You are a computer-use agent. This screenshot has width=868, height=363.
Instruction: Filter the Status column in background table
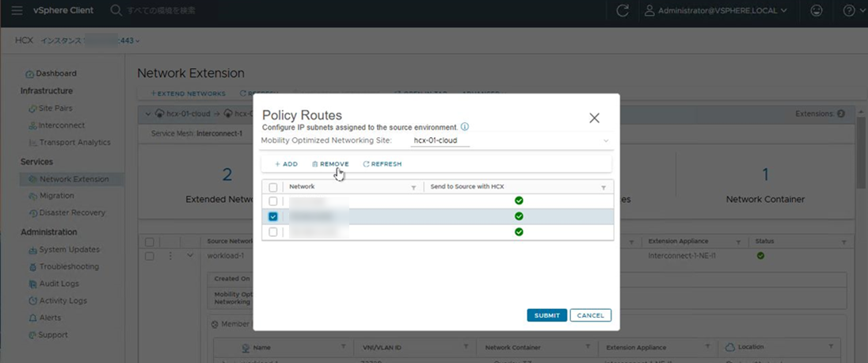[843, 243]
